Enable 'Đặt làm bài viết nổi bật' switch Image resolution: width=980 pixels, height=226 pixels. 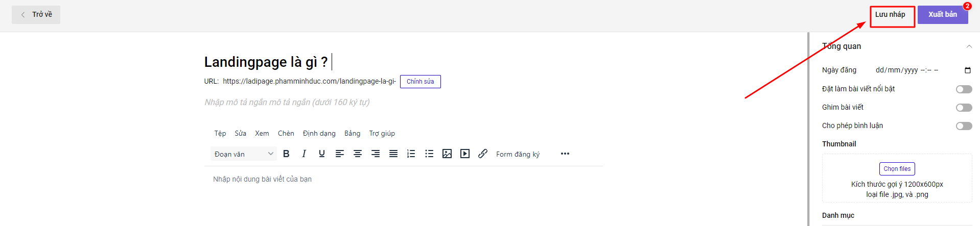pyautogui.click(x=964, y=89)
